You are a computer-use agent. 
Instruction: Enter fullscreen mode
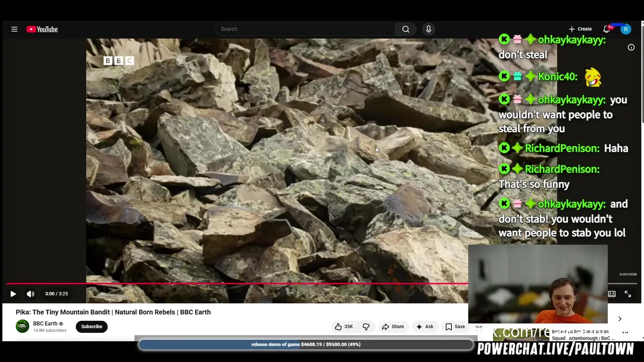628,294
